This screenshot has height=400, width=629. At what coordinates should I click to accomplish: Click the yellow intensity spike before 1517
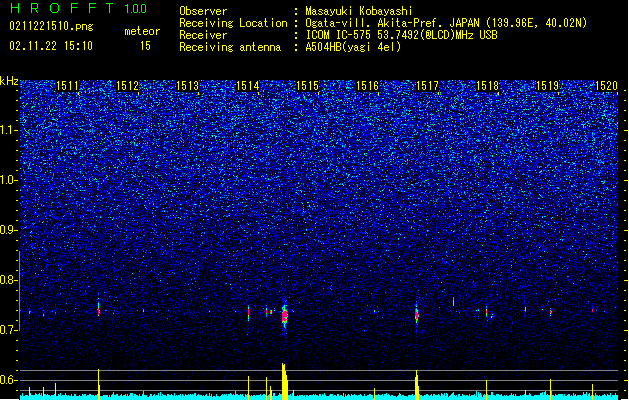tap(417, 385)
